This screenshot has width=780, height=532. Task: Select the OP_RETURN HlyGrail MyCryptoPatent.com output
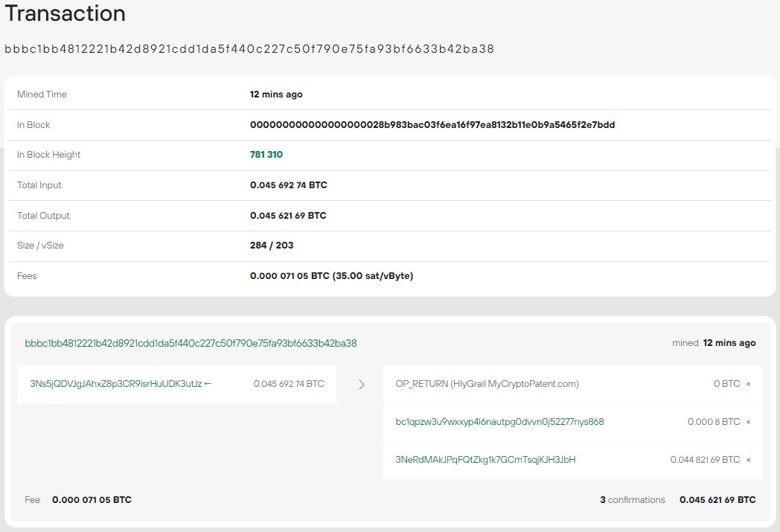[x=487, y=384]
